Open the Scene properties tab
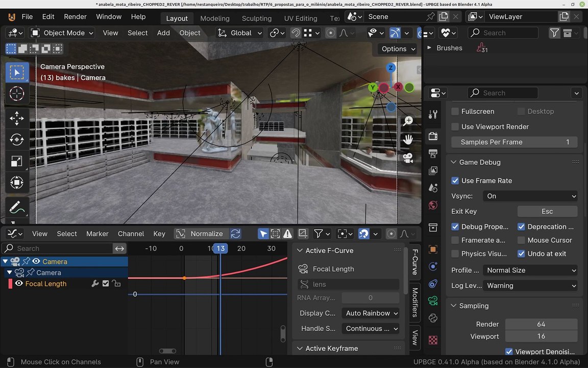588x368 pixels. tap(433, 188)
